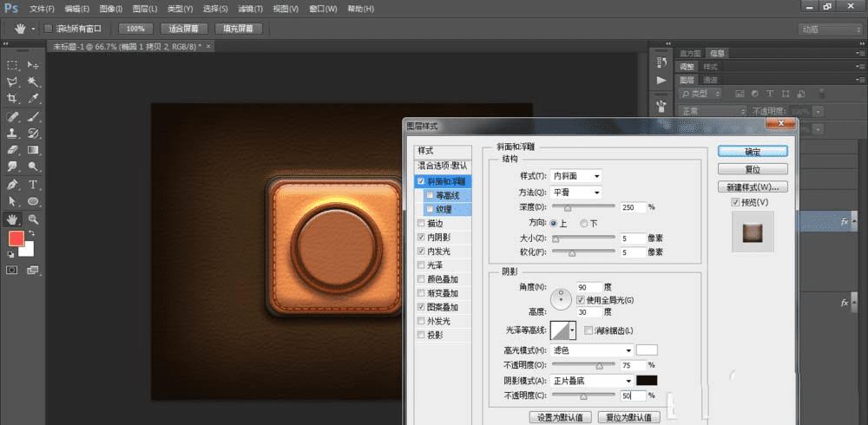Filter layers by type T icon
This screenshot has height=425, width=868.
[x=769, y=94]
